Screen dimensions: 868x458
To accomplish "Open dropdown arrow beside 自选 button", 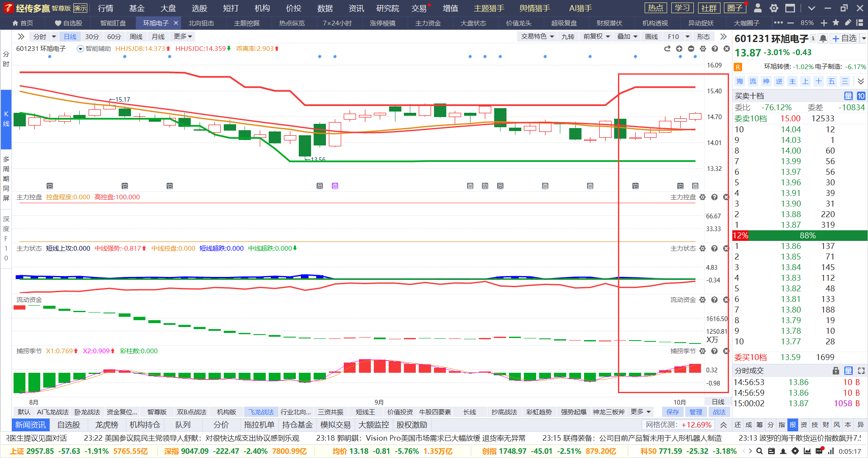I will (864, 39).
